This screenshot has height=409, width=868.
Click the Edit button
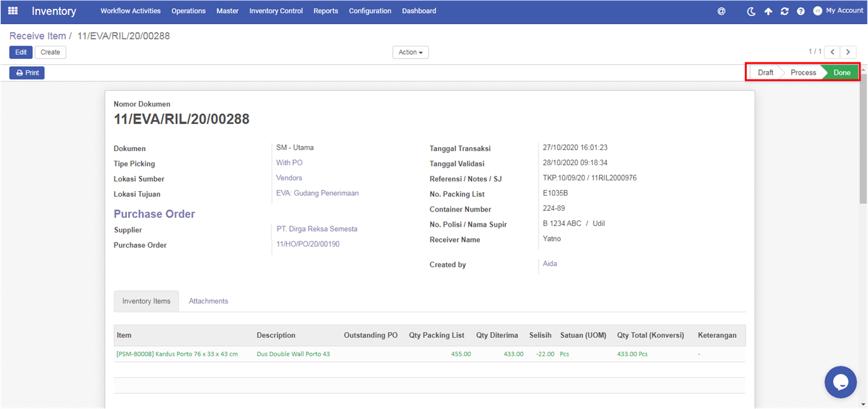(x=21, y=52)
